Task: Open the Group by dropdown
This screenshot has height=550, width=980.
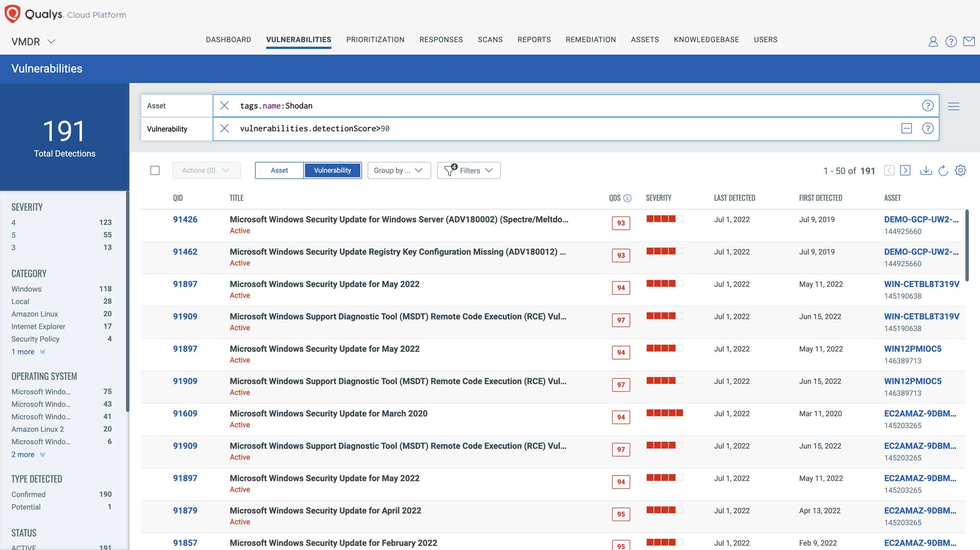Action: click(x=399, y=171)
